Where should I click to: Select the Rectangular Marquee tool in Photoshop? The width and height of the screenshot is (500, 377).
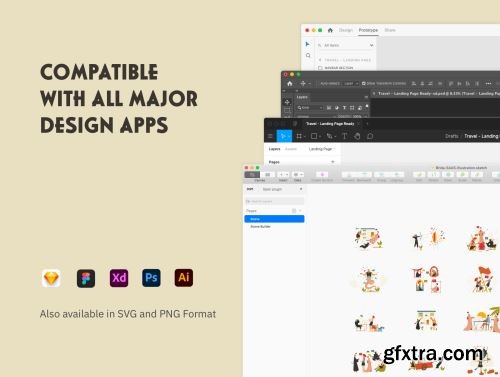point(287,110)
